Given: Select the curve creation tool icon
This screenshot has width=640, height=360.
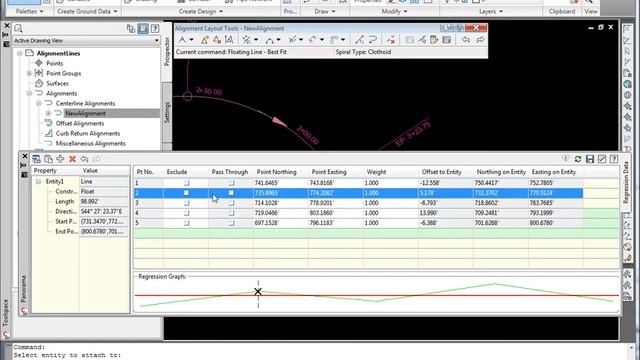Looking at the screenshot, I should (269, 40).
